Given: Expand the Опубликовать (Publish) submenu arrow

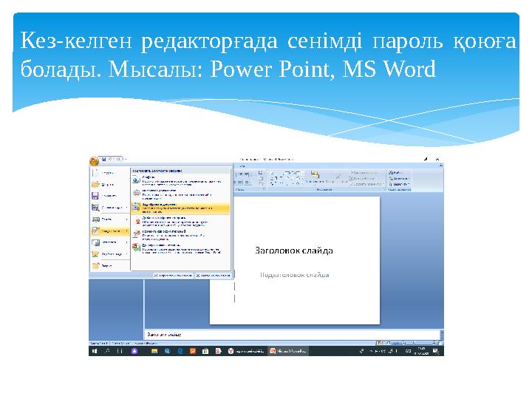Looking at the screenshot, I should [127, 254].
